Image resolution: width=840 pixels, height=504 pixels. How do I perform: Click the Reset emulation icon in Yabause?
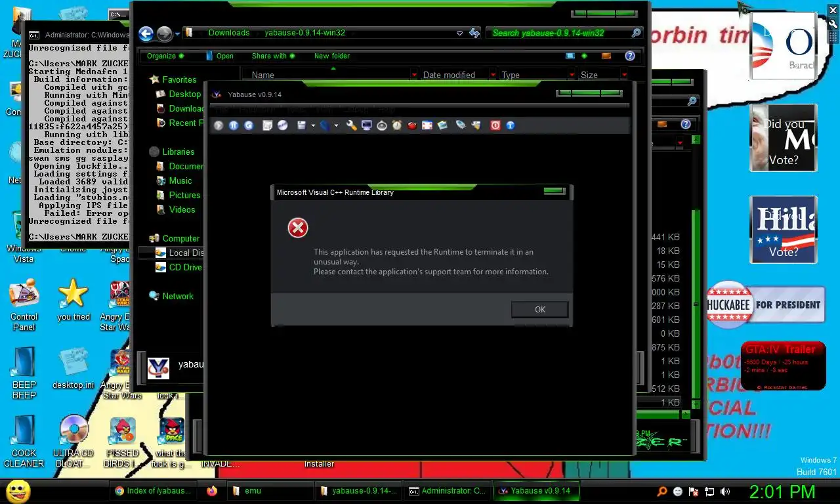[x=249, y=125]
